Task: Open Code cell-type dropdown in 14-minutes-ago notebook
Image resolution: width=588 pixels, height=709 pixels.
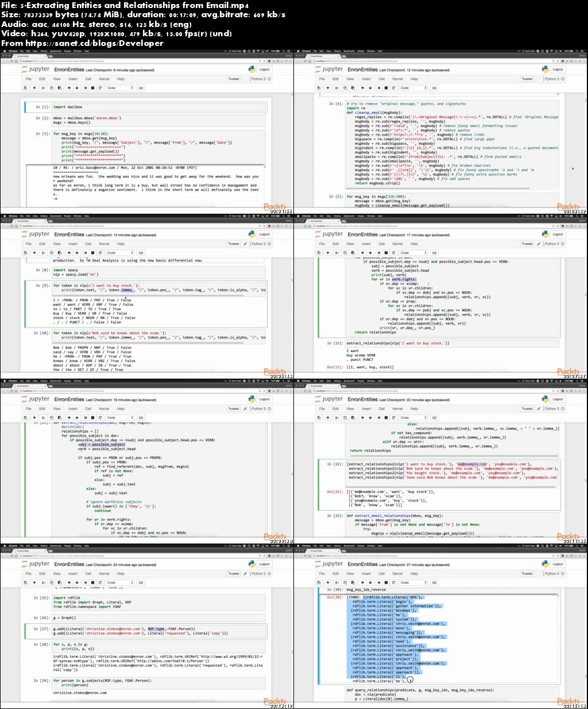Action: tap(120, 253)
